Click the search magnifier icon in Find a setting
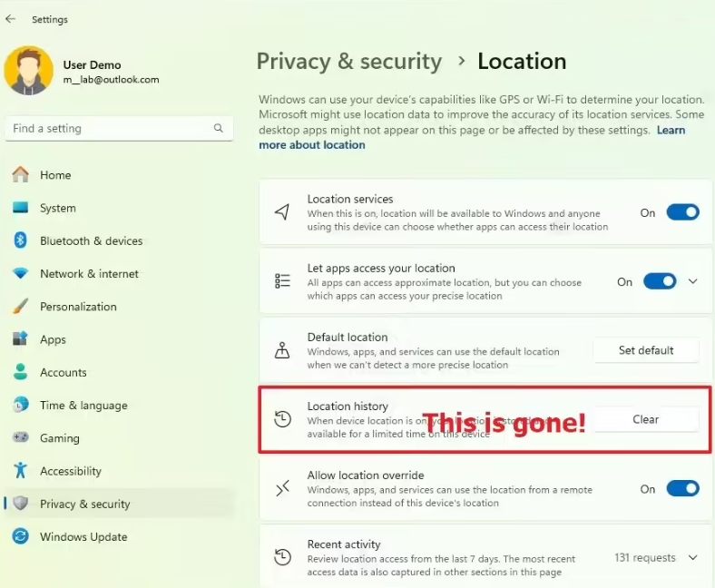This screenshot has width=715, height=588. [219, 128]
